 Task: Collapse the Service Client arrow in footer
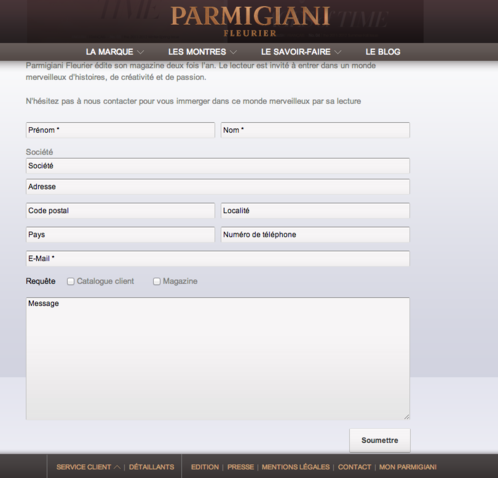point(117,467)
